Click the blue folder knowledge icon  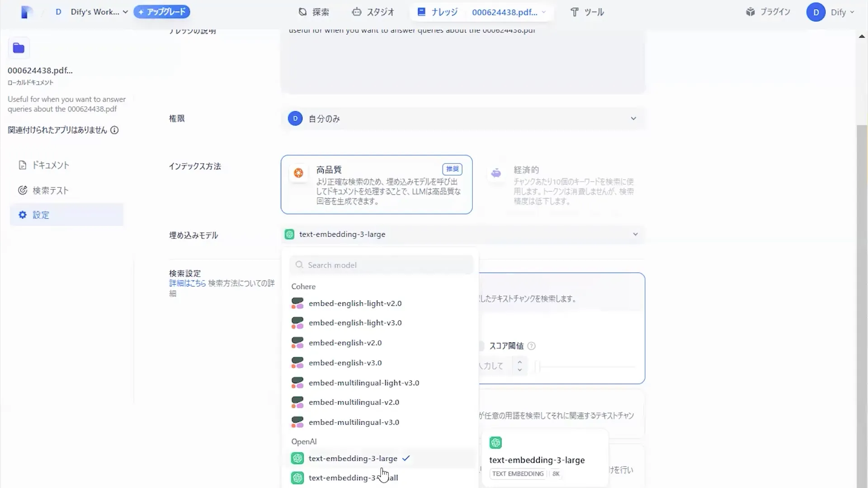19,48
